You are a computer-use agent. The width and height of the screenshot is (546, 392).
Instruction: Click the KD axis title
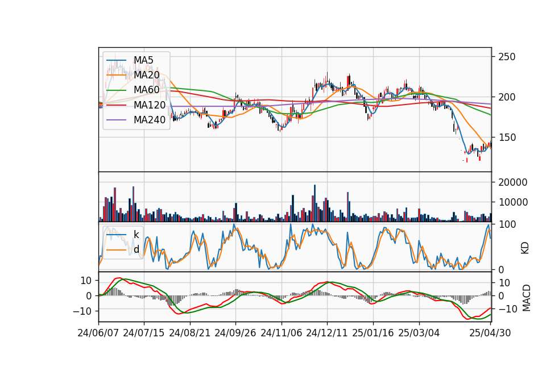pos(525,248)
